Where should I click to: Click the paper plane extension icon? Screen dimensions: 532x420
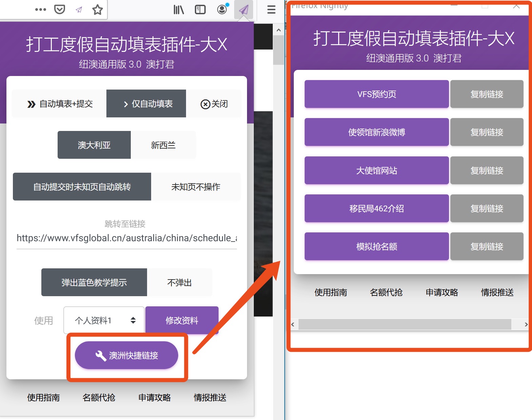(x=244, y=9)
